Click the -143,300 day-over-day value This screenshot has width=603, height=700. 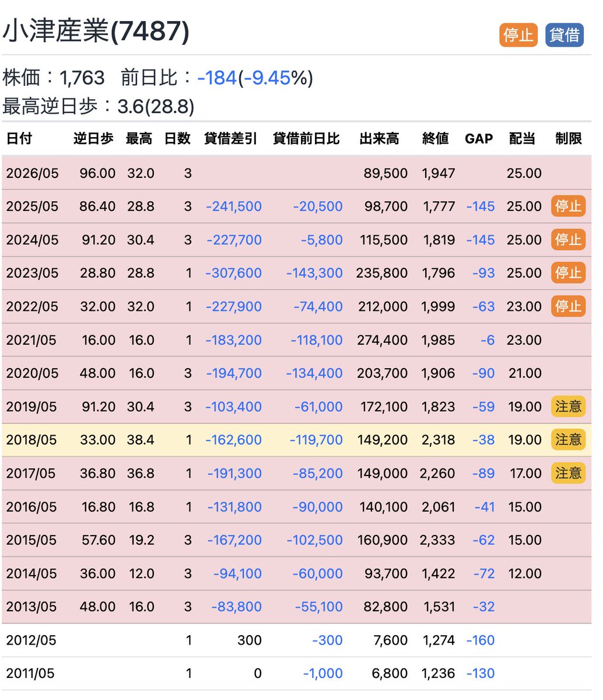coord(314,273)
